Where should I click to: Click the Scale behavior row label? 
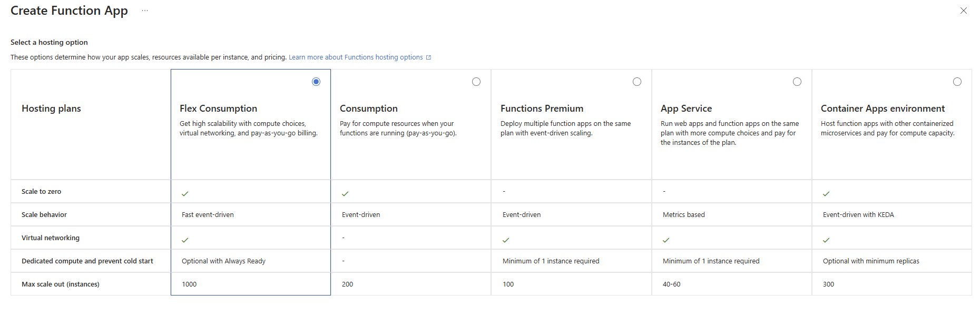pos(44,215)
